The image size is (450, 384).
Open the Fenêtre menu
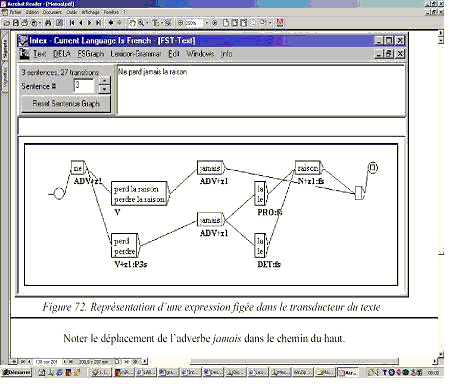click(x=111, y=12)
